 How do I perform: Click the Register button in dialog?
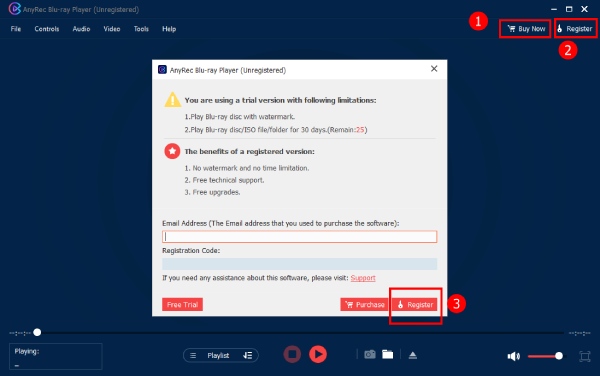point(415,305)
